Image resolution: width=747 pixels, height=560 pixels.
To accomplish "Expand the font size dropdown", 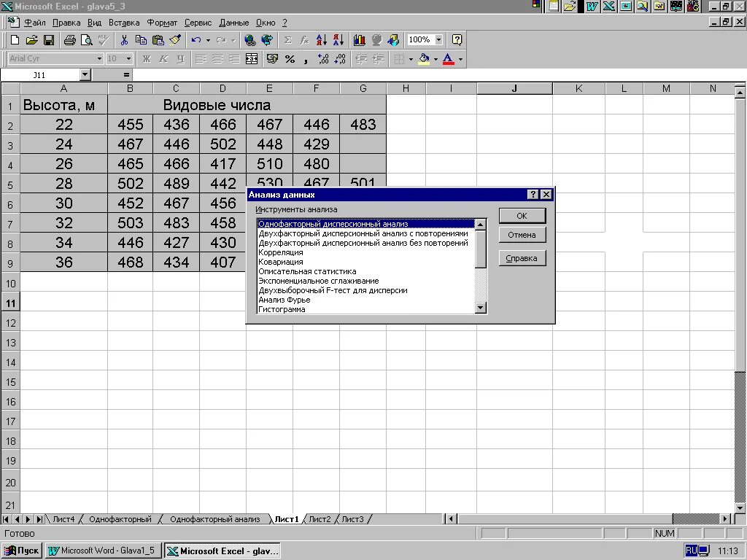I will click(x=128, y=58).
